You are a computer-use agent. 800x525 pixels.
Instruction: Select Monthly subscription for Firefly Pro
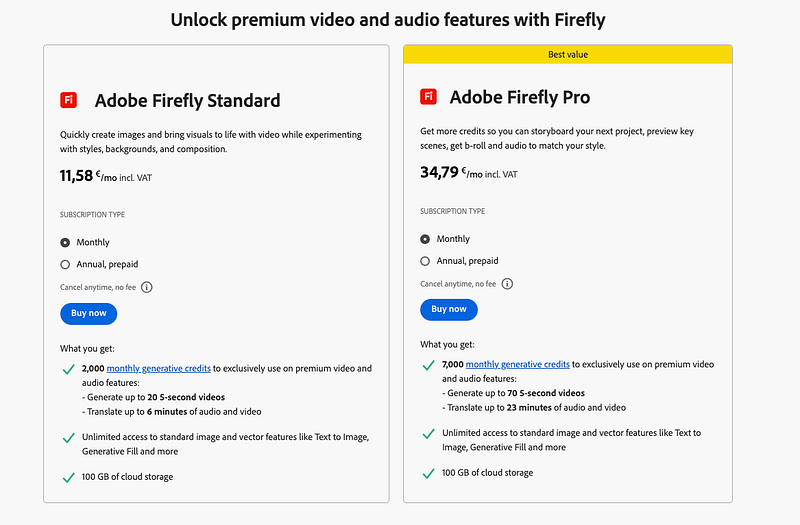[x=426, y=239]
